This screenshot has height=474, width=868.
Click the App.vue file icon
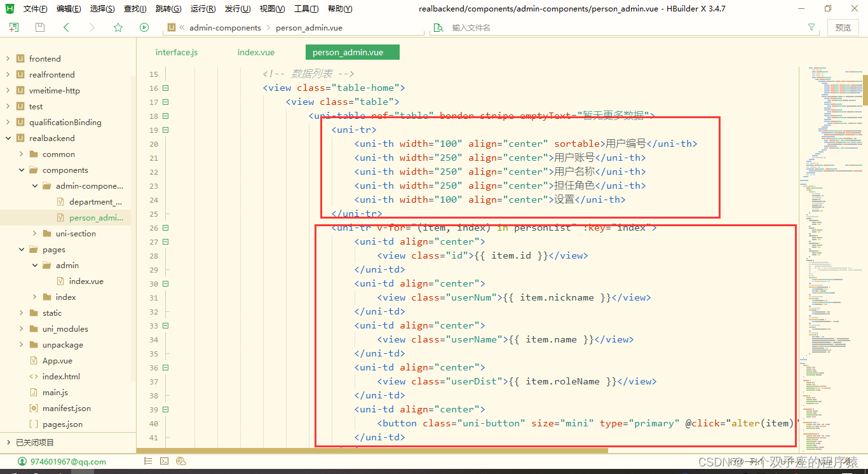34,360
